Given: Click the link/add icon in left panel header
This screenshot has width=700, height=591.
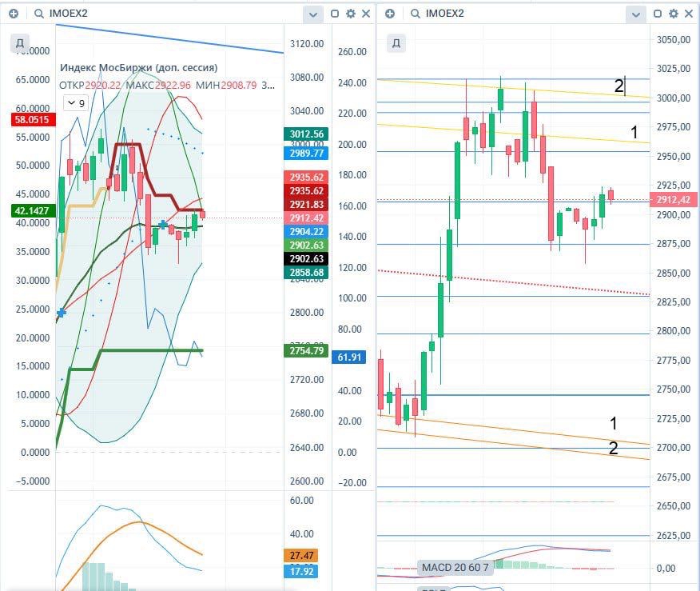Looking at the screenshot, I should (14, 14).
